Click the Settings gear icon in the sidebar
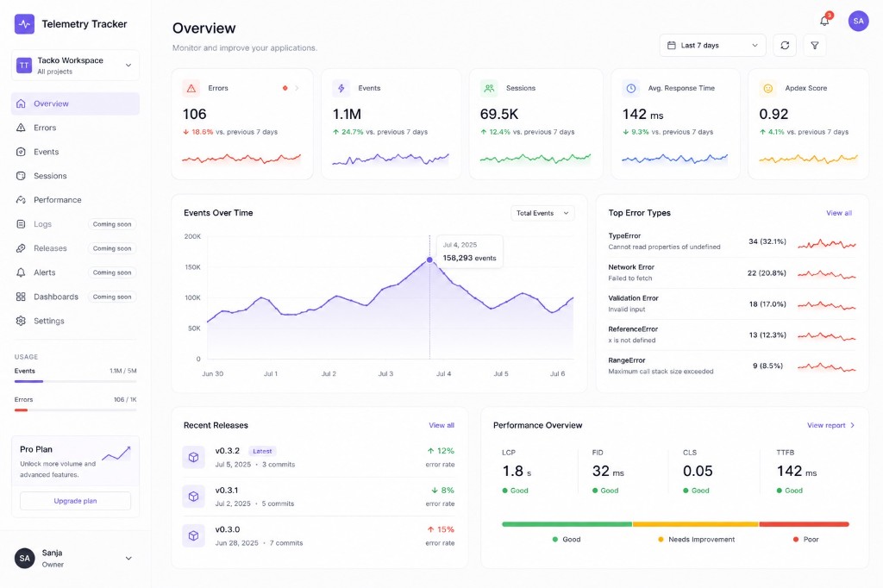 point(21,321)
